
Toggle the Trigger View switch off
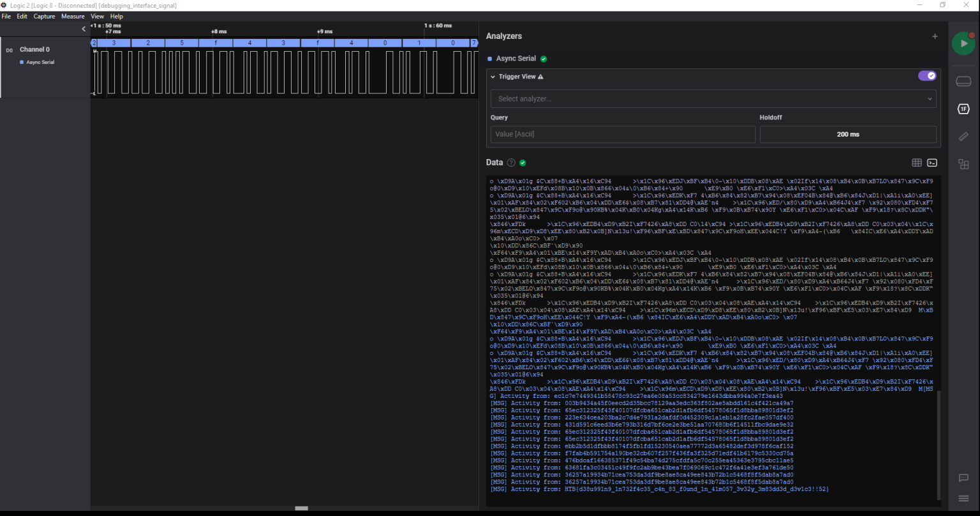coord(927,76)
